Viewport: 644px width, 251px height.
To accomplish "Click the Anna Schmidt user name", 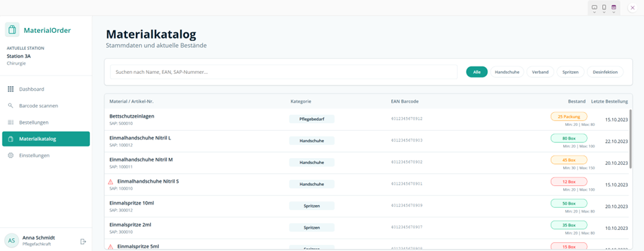I will pyautogui.click(x=38, y=238).
